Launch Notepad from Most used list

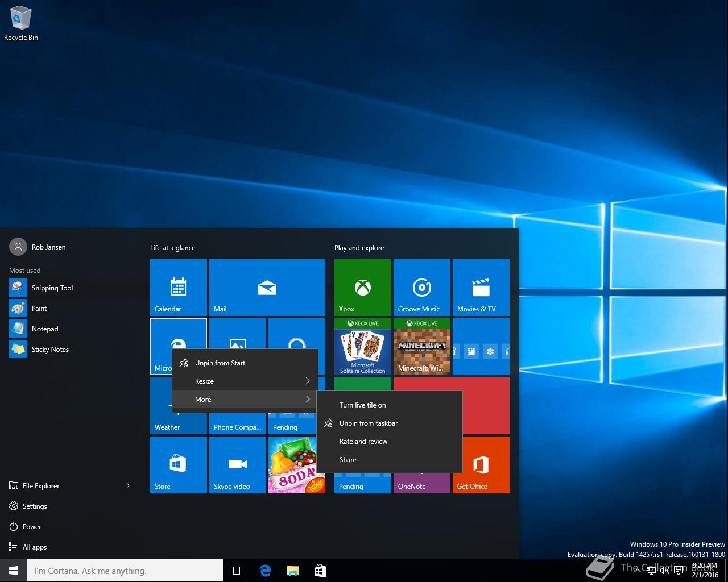[69, 329]
